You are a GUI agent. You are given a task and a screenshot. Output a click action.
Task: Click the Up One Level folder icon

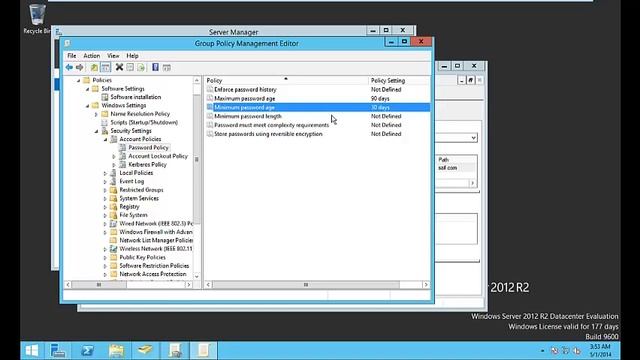coord(94,67)
